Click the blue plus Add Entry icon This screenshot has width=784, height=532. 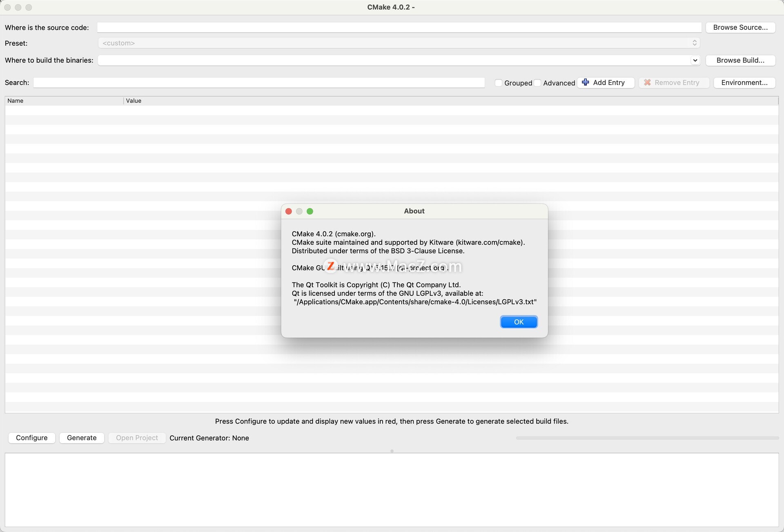pyautogui.click(x=585, y=82)
